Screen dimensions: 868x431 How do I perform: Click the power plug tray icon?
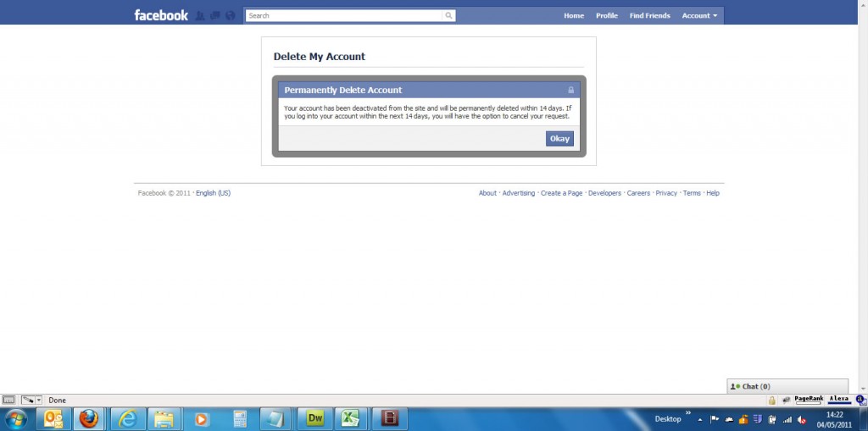pos(772,419)
